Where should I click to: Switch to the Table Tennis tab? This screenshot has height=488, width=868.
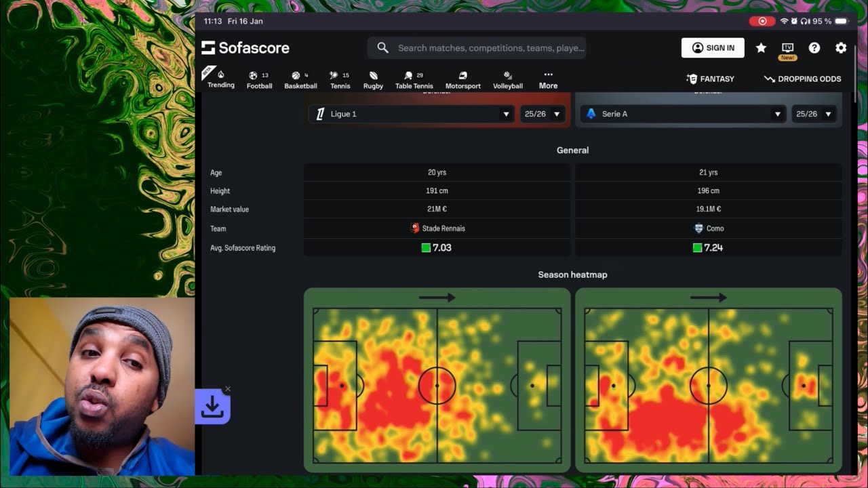[x=414, y=80]
